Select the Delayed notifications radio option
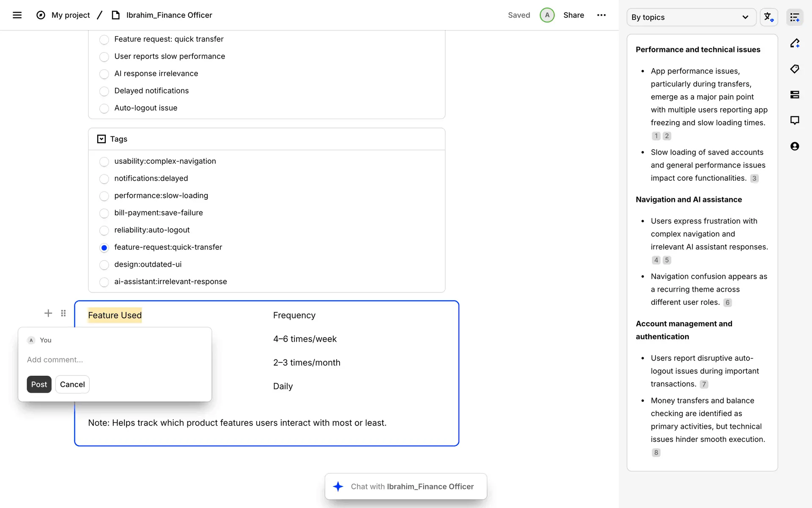The height and width of the screenshot is (508, 812). point(104,91)
